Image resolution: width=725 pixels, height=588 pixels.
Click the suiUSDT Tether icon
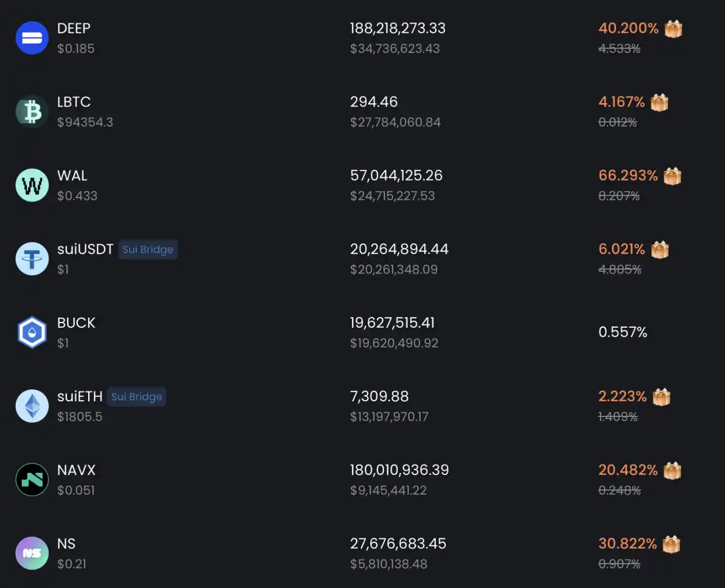click(x=32, y=259)
